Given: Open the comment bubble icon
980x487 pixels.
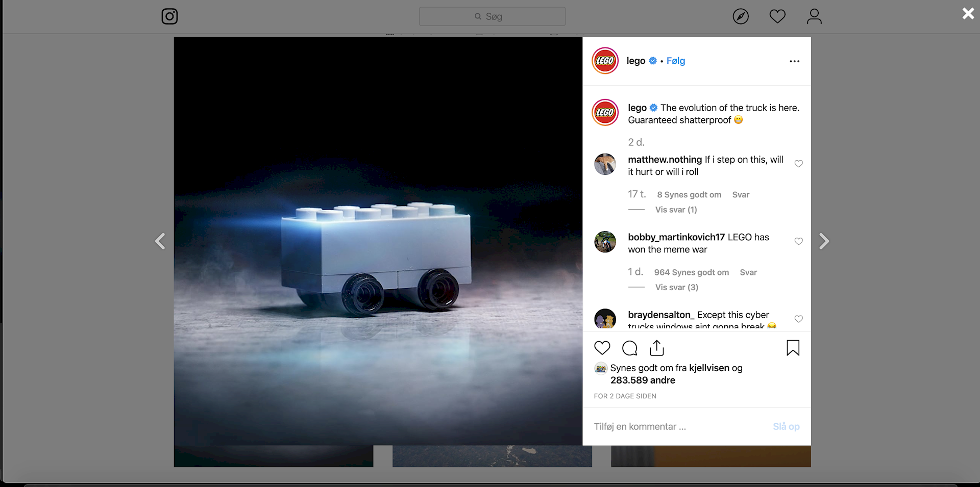Looking at the screenshot, I should click(629, 347).
